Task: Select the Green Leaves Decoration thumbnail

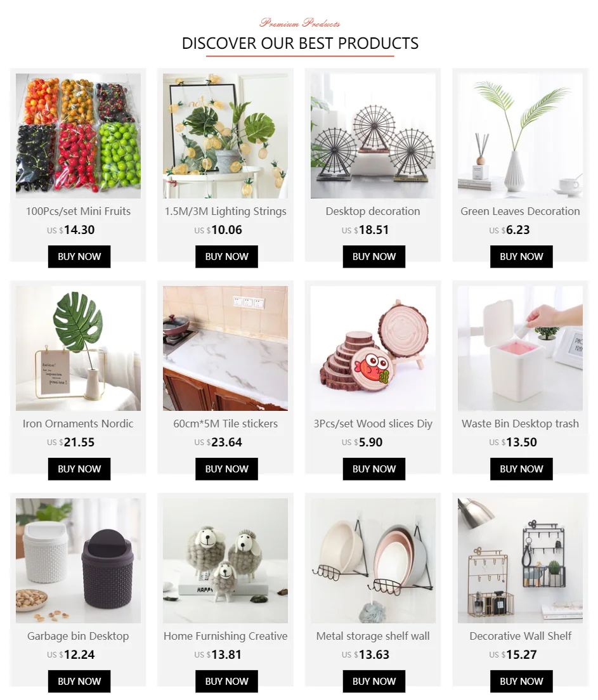Action: (x=520, y=136)
